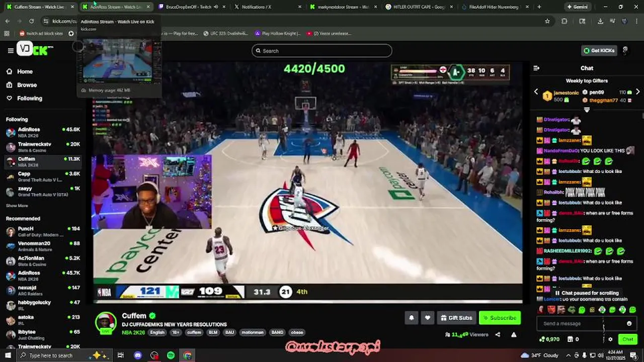Open Discord from the taskbar
Image resolution: width=644 pixels, height=362 pixels.
coord(138,355)
